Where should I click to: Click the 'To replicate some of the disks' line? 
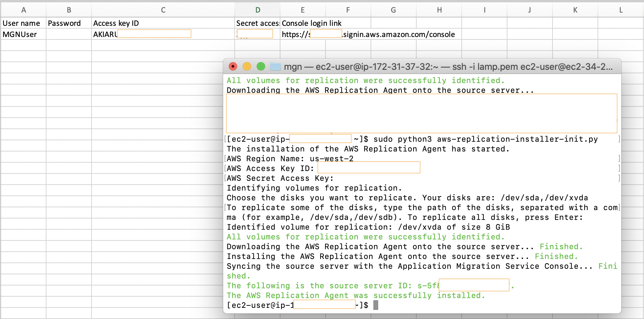[x=422, y=208]
